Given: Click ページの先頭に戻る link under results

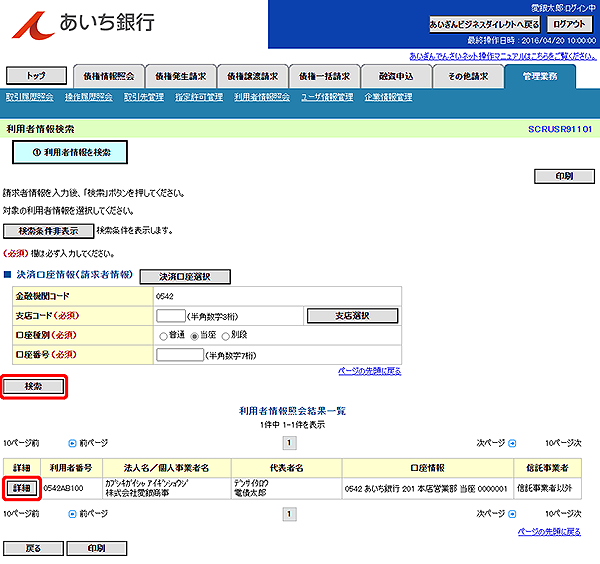Looking at the screenshot, I should (x=549, y=532).
